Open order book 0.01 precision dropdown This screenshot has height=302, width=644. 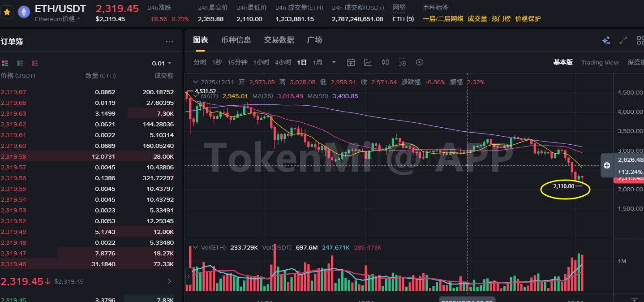(162, 63)
